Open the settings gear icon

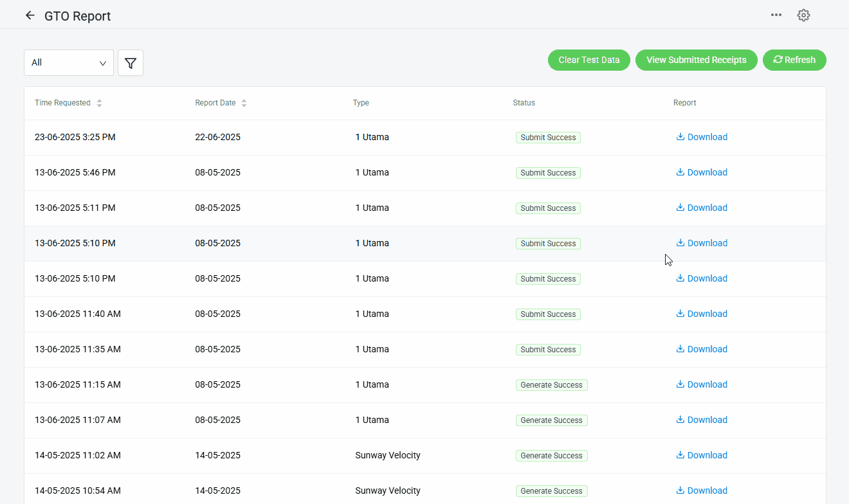pyautogui.click(x=803, y=15)
